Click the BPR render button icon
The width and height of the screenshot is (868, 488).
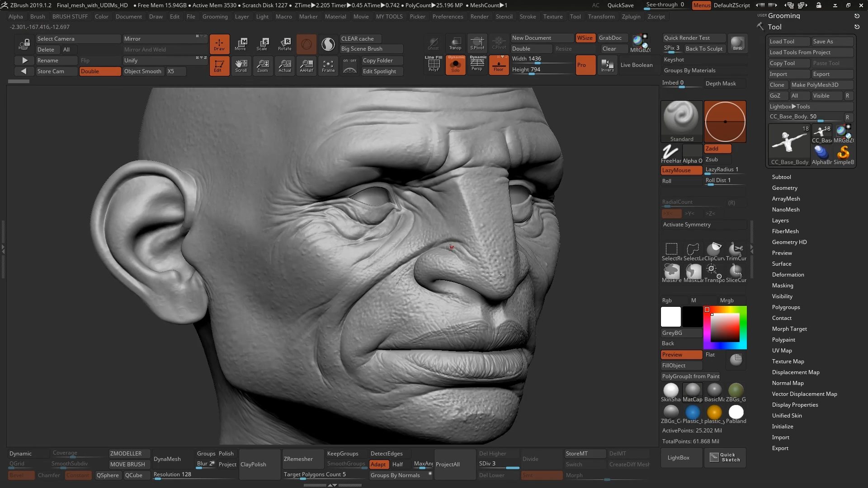point(737,44)
